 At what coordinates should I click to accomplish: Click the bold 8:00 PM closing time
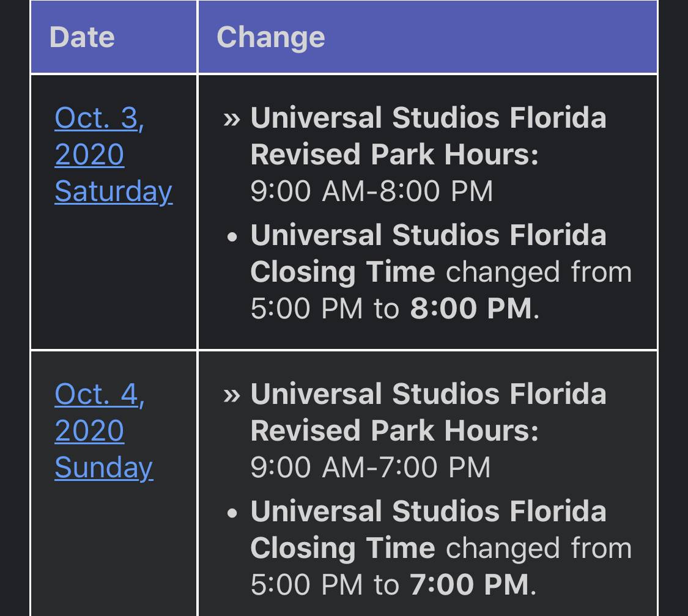tap(470, 309)
